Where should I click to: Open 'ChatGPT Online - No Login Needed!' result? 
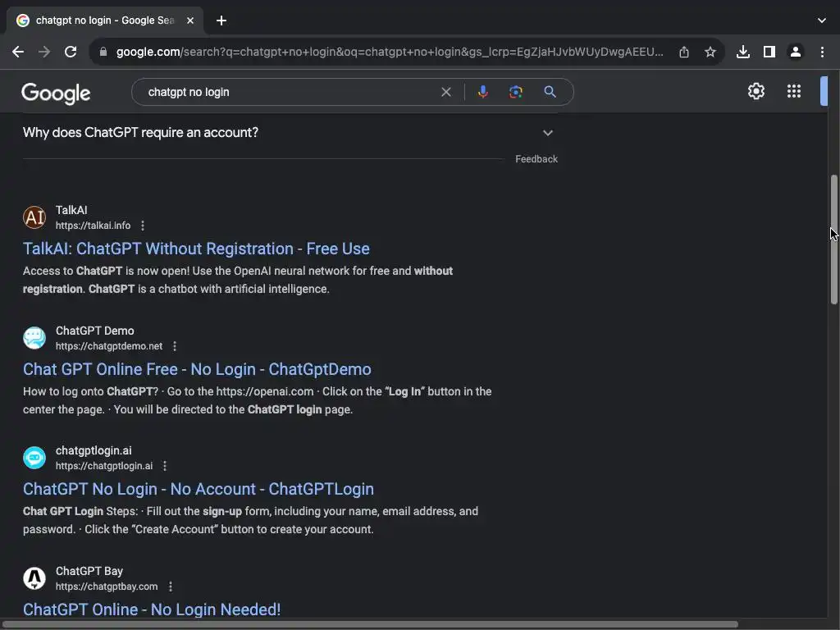152,609
